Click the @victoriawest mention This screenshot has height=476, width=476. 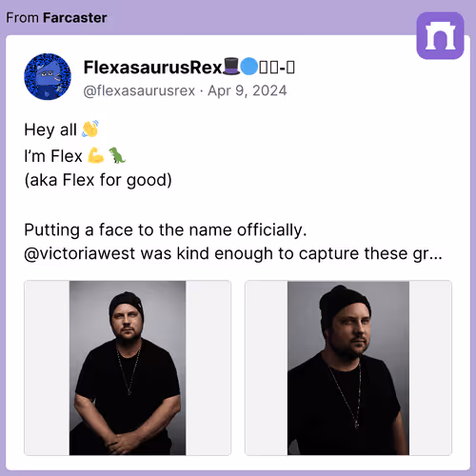click(80, 254)
